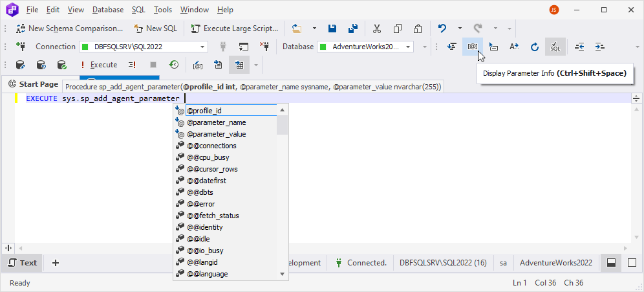The height and width of the screenshot is (292, 644).
Task: Open the Tools menu
Action: (x=163, y=10)
